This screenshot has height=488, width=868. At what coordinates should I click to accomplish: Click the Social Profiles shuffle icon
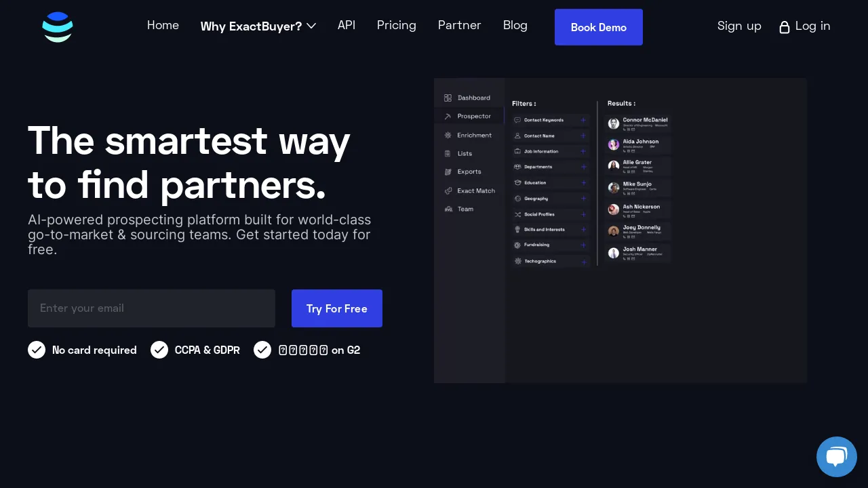pos(517,214)
